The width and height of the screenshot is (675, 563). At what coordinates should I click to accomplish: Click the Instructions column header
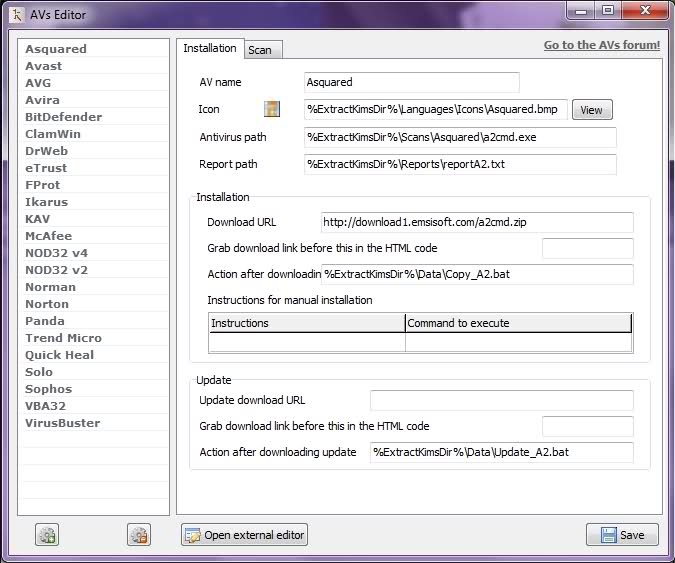coord(307,323)
